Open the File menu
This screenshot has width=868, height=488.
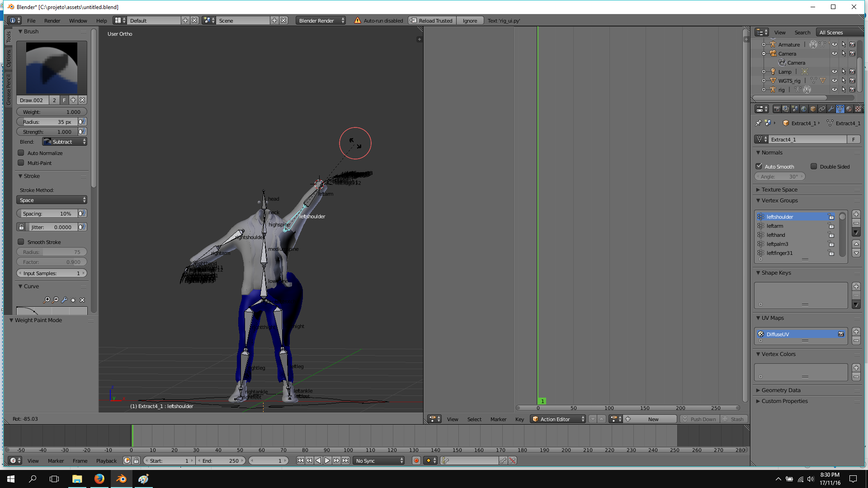pyautogui.click(x=31, y=21)
